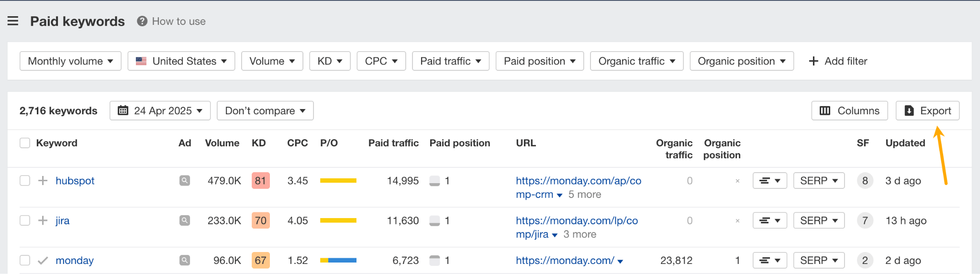Open the hamburger sidebar menu
This screenshot has height=274, width=980.
coord(13,21)
